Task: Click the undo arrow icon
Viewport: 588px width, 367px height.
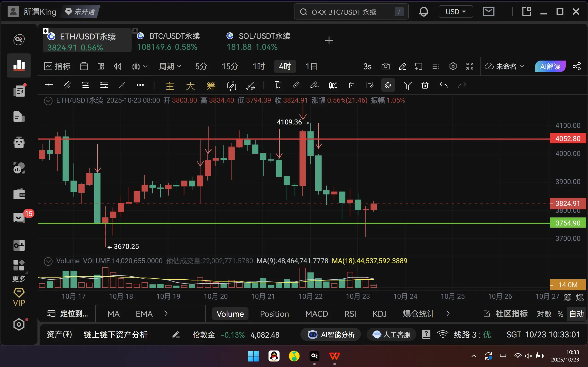Action: click(444, 85)
